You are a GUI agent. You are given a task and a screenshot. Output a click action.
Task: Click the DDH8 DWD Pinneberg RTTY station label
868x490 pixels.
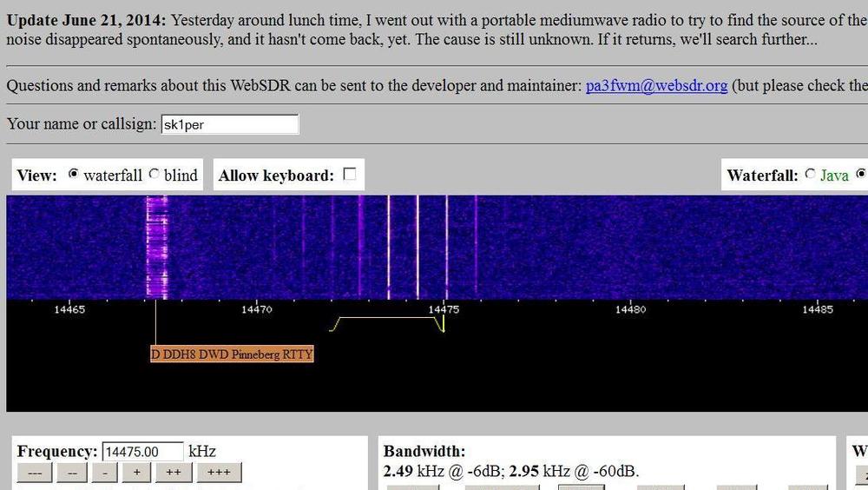[x=232, y=354]
